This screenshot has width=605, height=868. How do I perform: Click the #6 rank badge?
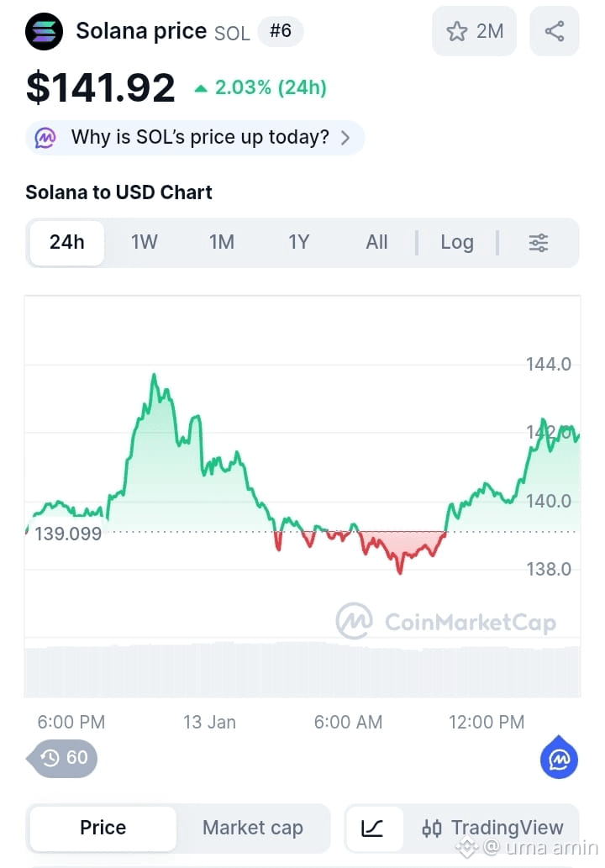click(280, 32)
